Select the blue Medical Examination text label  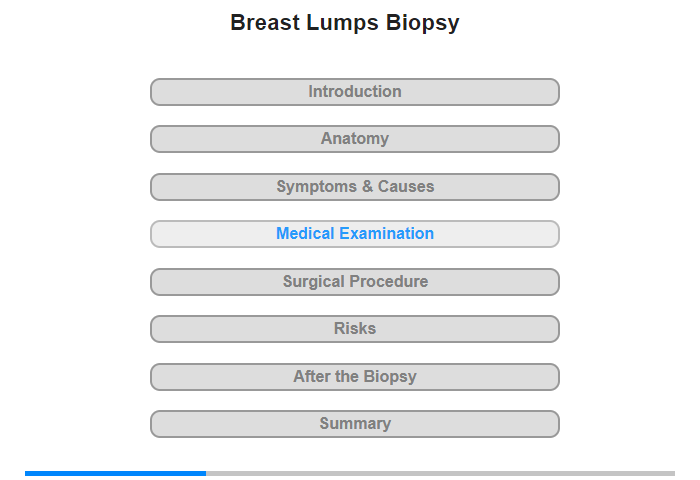(x=355, y=234)
